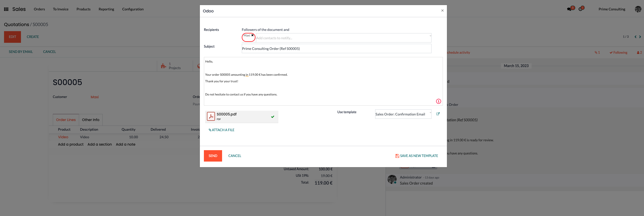Click the Product column header
Viewport: 644px width, 216px height.
(x=64, y=129)
